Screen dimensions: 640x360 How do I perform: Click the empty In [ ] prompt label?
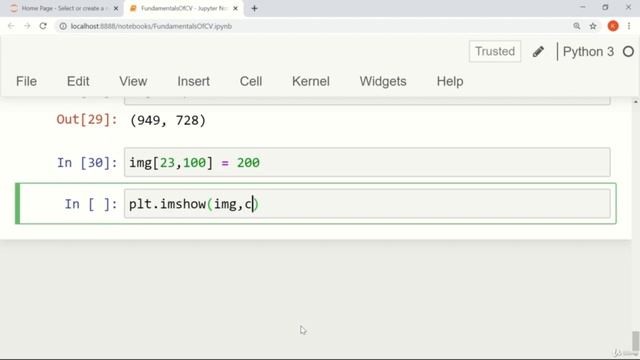[x=91, y=204]
